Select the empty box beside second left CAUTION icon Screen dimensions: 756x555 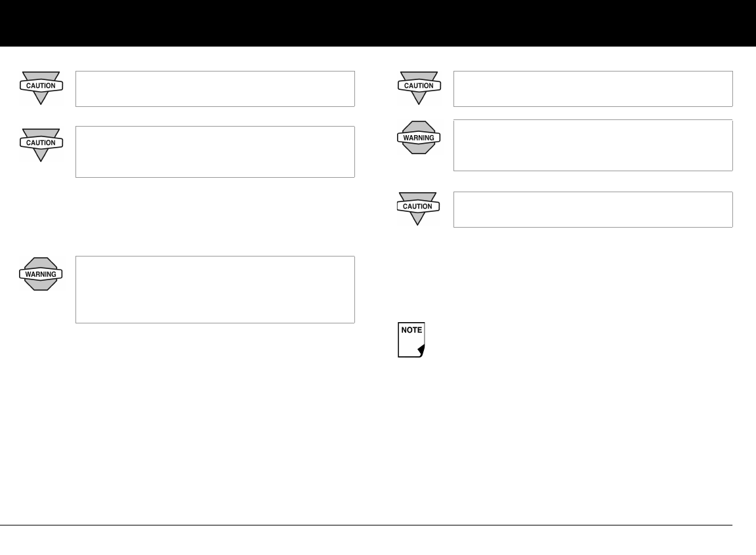[215, 152]
